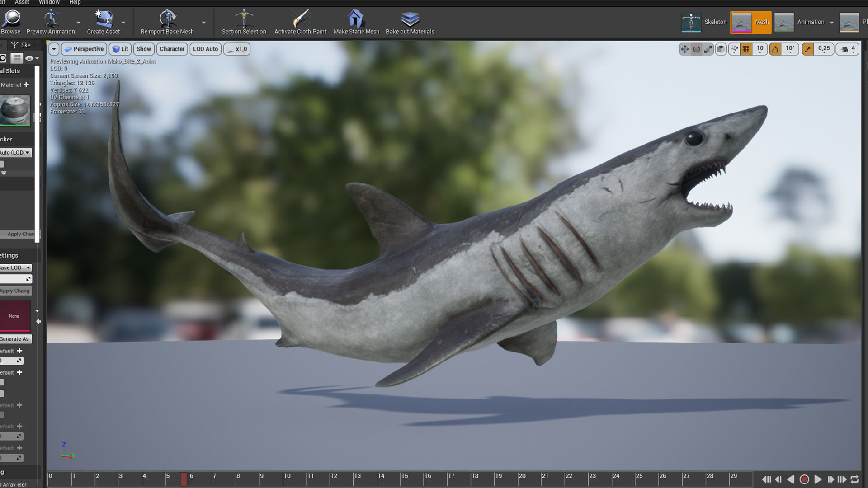Viewport: 868px width, 488px height.
Task: Toggle animation loop playback
Action: pos(854,479)
